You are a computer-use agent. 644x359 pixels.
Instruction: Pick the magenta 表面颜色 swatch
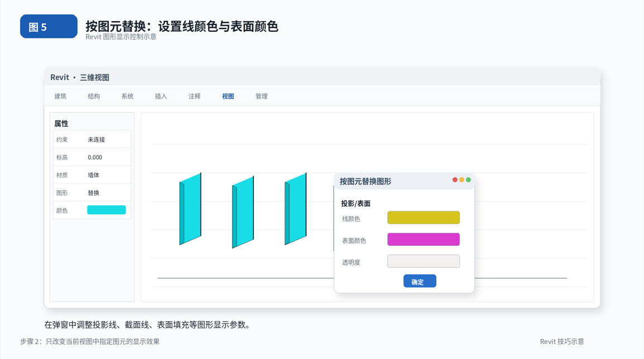coord(424,239)
